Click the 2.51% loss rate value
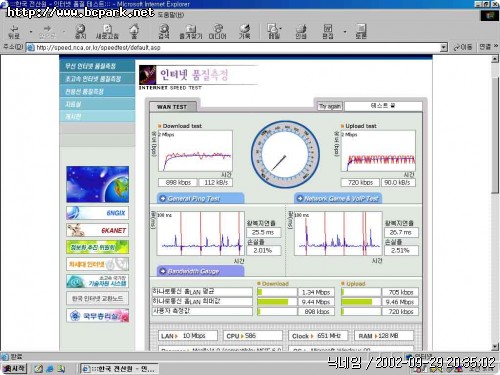500x375 pixels. point(401,250)
